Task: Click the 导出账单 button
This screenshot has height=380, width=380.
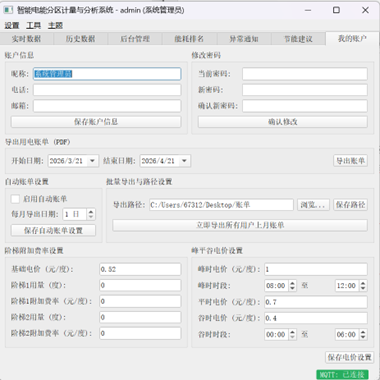Action: (x=350, y=161)
